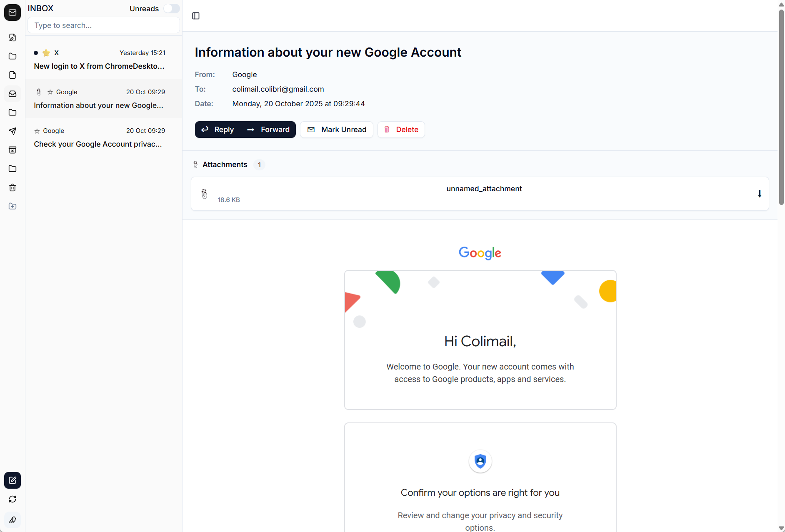Download the unnamed_attachment file
The width and height of the screenshot is (785, 532).
[x=760, y=194]
